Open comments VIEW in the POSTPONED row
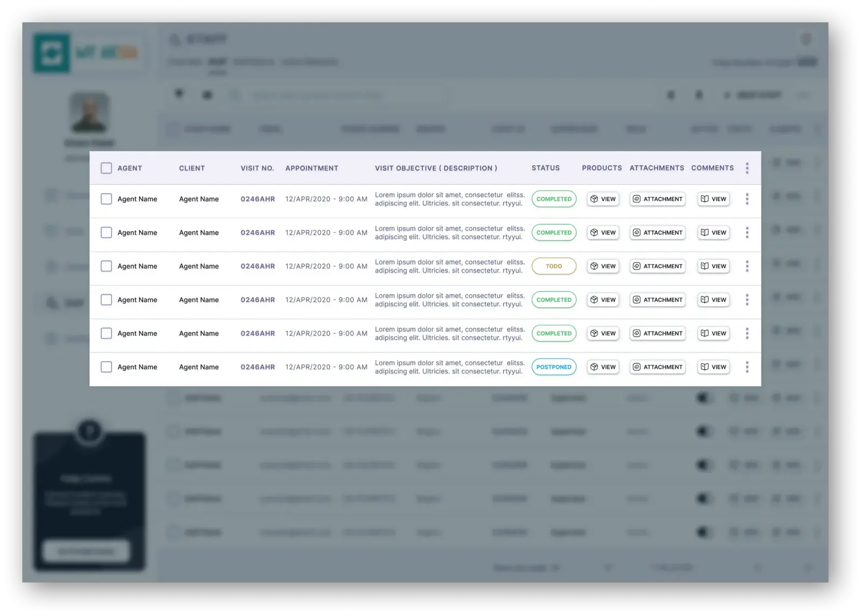The image size is (862, 616). pyautogui.click(x=713, y=367)
